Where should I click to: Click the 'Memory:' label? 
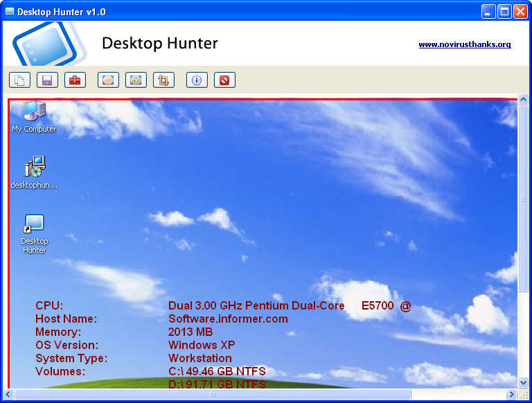tap(58, 332)
